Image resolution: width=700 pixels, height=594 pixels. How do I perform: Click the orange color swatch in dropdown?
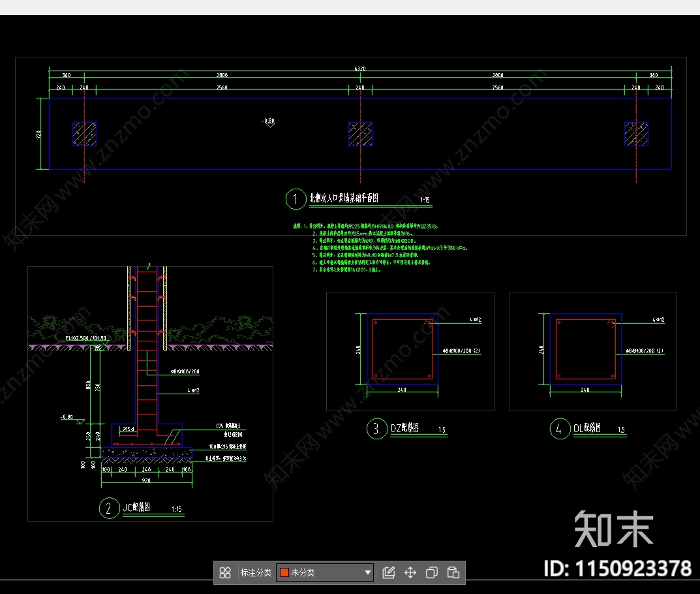[x=285, y=572]
